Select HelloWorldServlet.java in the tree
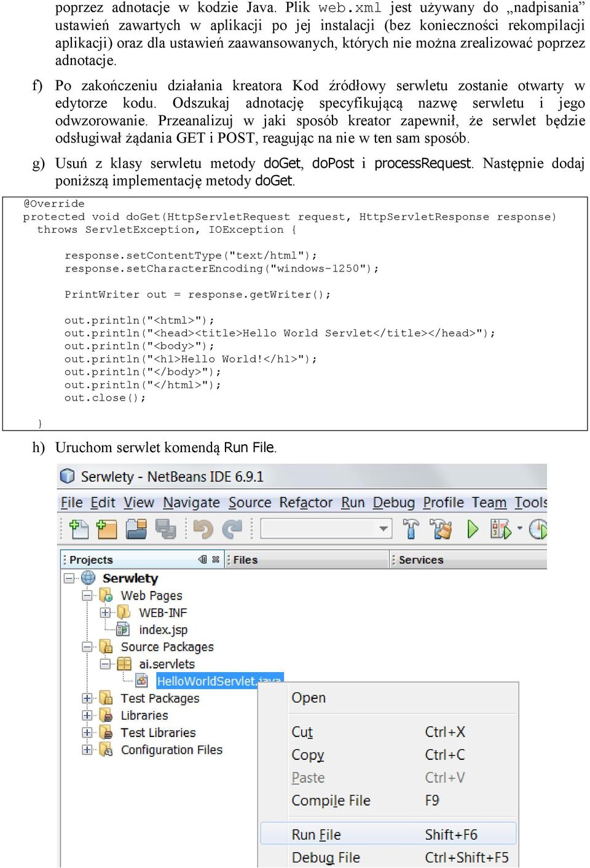590x868 pixels. click(x=219, y=681)
